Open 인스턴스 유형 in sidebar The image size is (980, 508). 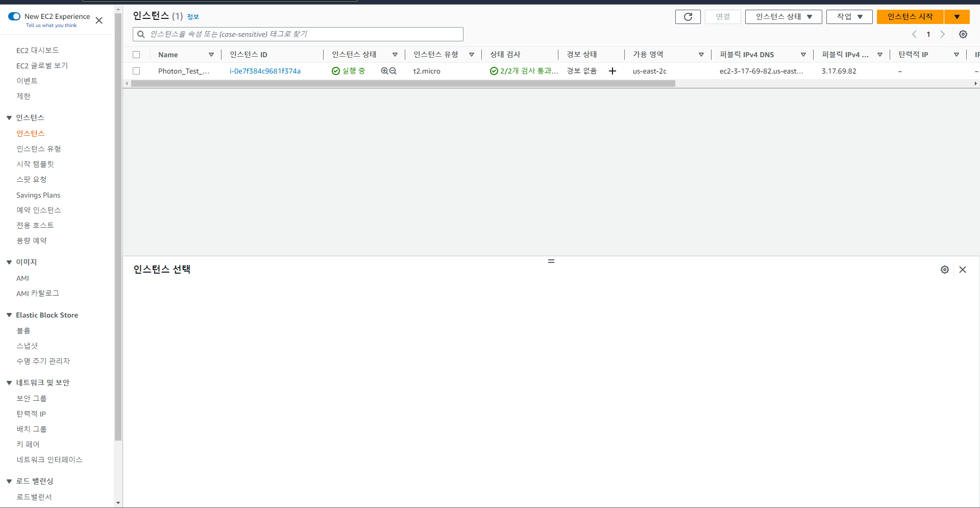tap(39, 149)
